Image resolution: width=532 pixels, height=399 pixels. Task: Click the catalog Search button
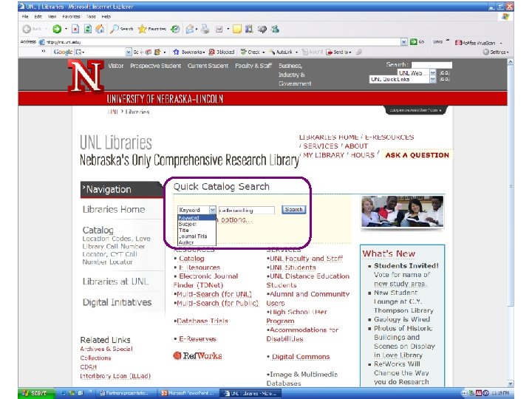[x=294, y=210]
